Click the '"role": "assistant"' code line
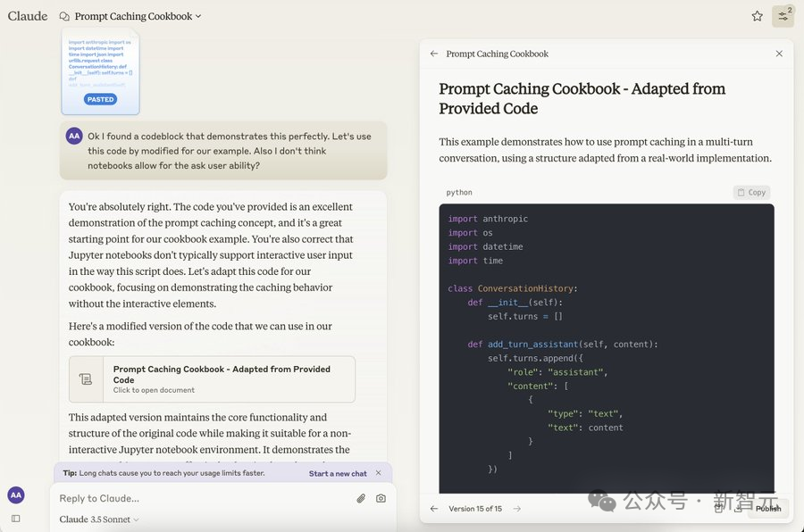 click(x=557, y=372)
